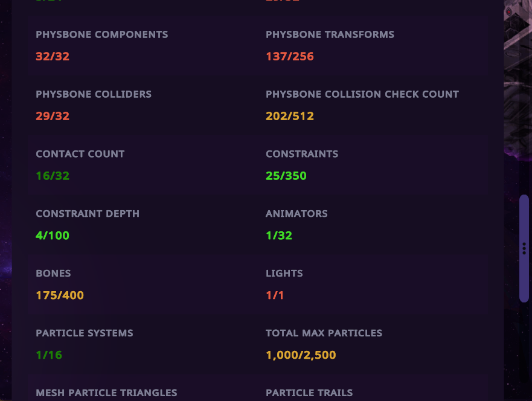Click the 1/32 animators value
Screen dimensions: 532x401
pos(279,236)
